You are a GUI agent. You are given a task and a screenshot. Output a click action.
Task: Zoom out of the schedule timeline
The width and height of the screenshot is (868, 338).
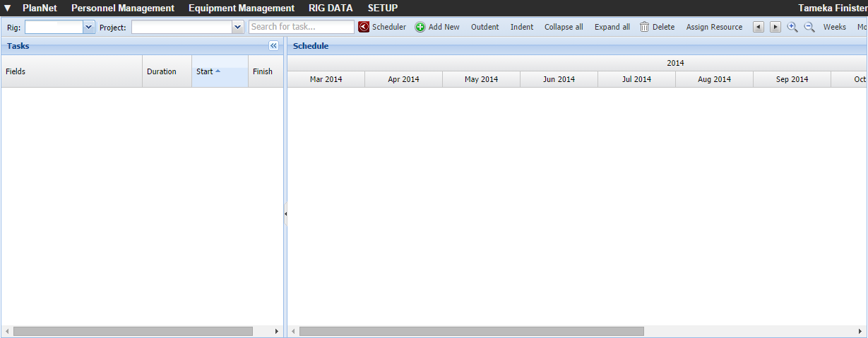pyautogui.click(x=809, y=27)
